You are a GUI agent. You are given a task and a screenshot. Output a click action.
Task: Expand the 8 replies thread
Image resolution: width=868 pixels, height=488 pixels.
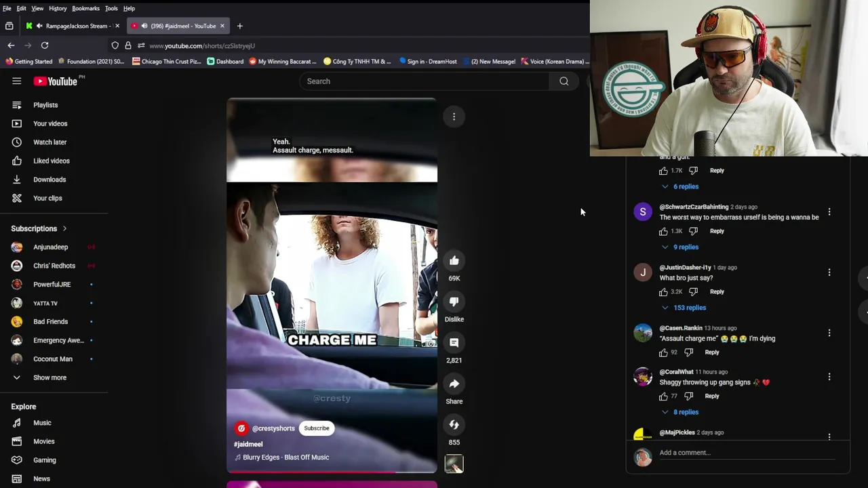coord(680,412)
